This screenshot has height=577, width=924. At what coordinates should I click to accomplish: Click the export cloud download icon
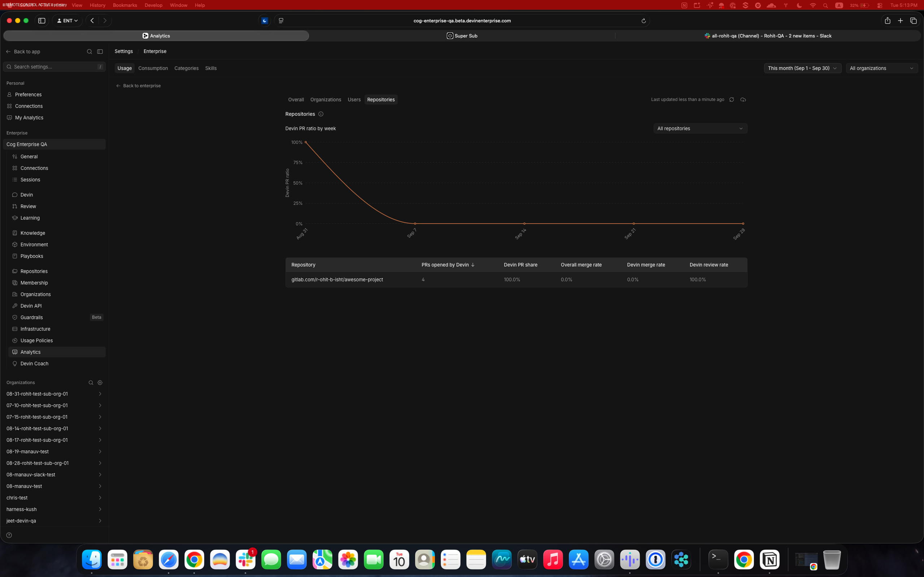[x=743, y=100]
